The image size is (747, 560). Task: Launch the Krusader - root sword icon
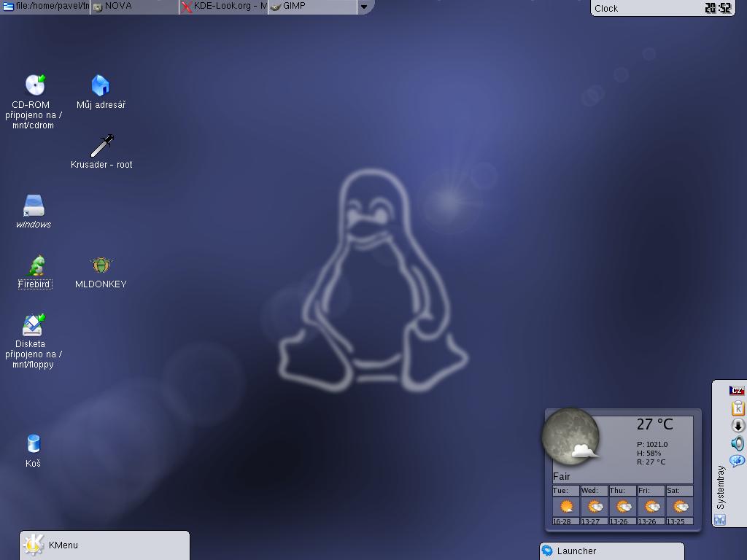(102, 145)
